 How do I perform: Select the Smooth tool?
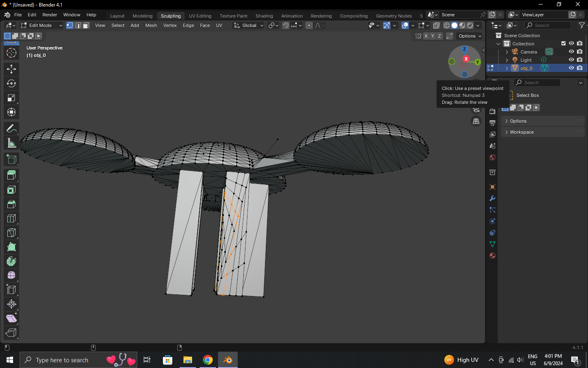(x=11, y=275)
